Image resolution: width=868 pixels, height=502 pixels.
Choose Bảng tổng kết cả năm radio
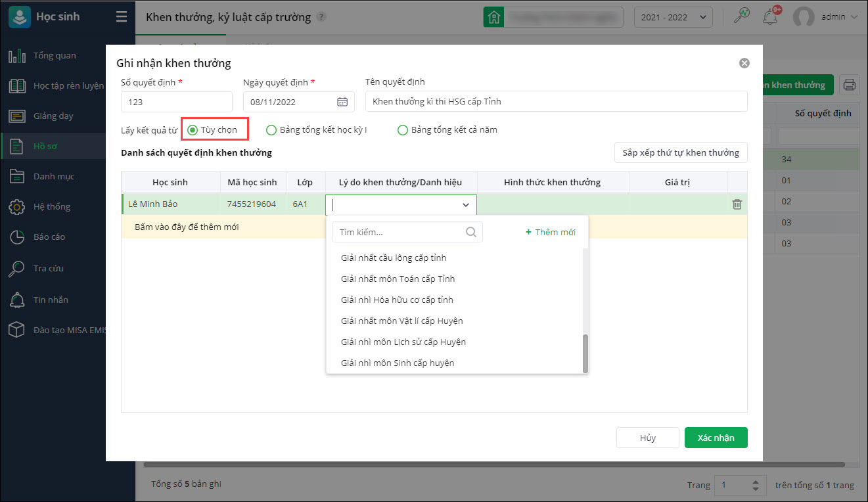point(403,130)
